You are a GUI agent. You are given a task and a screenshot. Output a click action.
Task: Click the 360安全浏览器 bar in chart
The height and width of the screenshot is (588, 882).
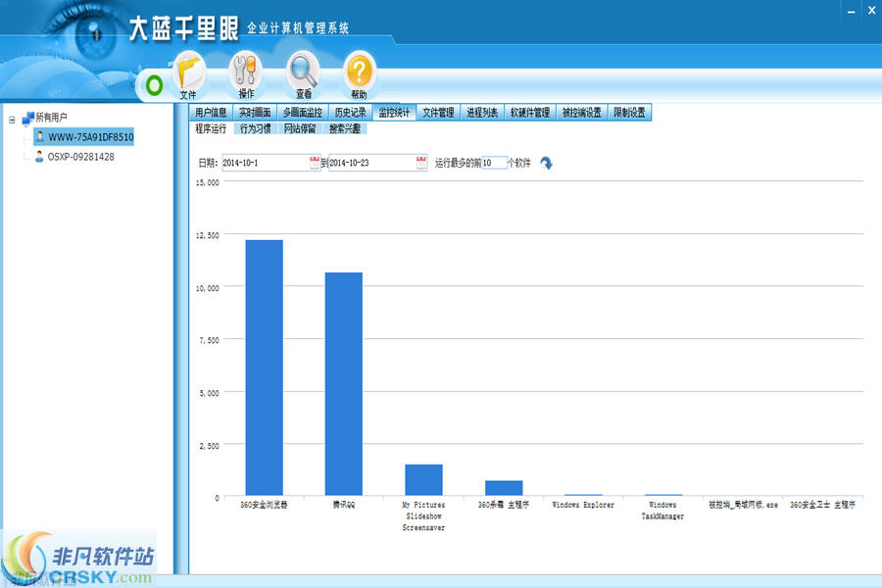pos(265,367)
